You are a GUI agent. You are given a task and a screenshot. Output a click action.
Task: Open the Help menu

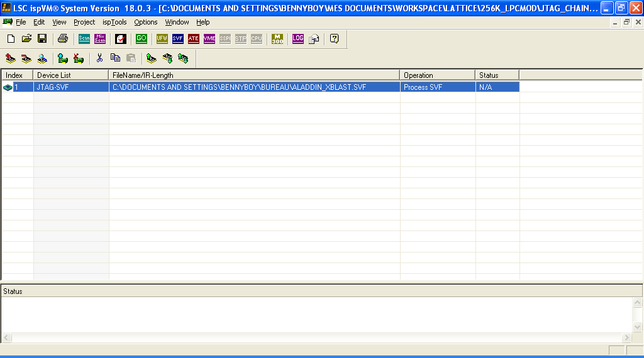point(203,22)
